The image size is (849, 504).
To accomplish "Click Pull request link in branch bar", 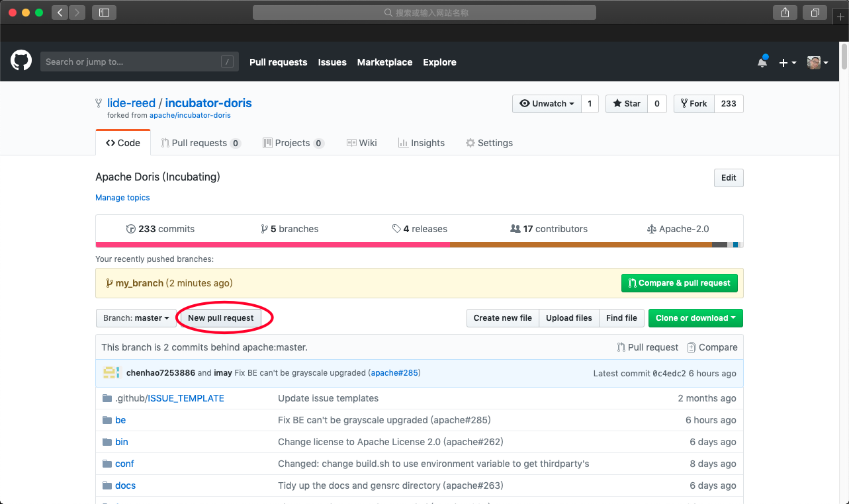I will pos(647,347).
